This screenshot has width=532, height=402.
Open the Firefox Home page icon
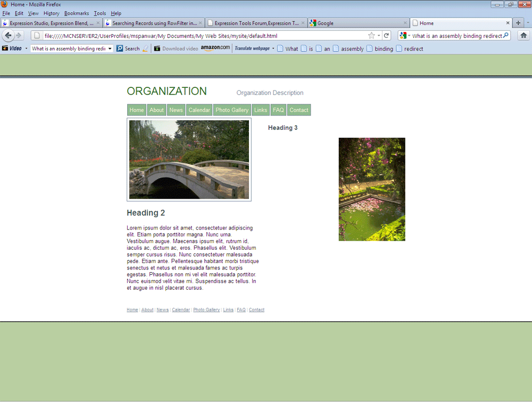coord(523,35)
